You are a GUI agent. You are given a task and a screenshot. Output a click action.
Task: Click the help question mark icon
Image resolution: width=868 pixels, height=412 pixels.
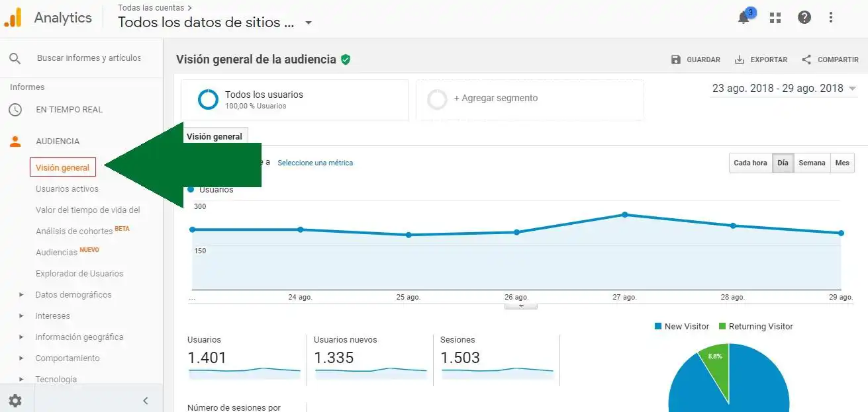pyautogui.click(x=804, y=17)
